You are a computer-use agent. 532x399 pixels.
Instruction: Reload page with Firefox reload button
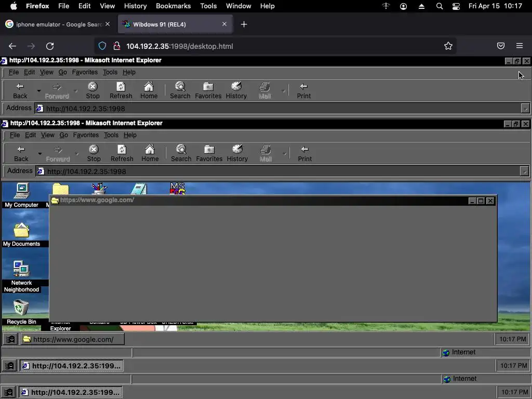point(50,46)
